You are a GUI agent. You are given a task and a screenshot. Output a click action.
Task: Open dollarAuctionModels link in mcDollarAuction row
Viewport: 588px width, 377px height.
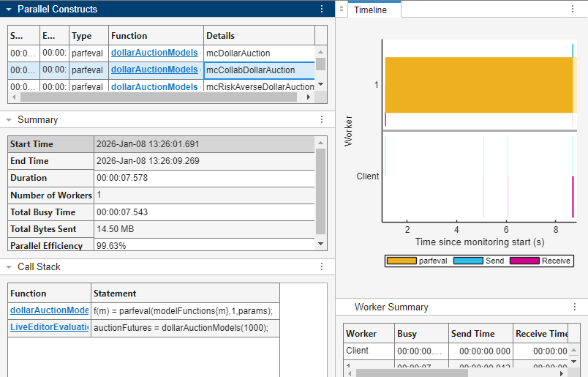pyautogui.click(x=154, y=53)
